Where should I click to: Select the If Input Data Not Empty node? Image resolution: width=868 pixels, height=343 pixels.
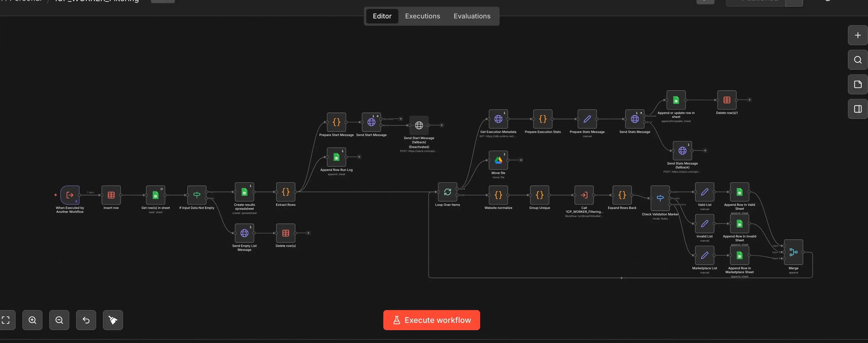[x=197, y=195]
